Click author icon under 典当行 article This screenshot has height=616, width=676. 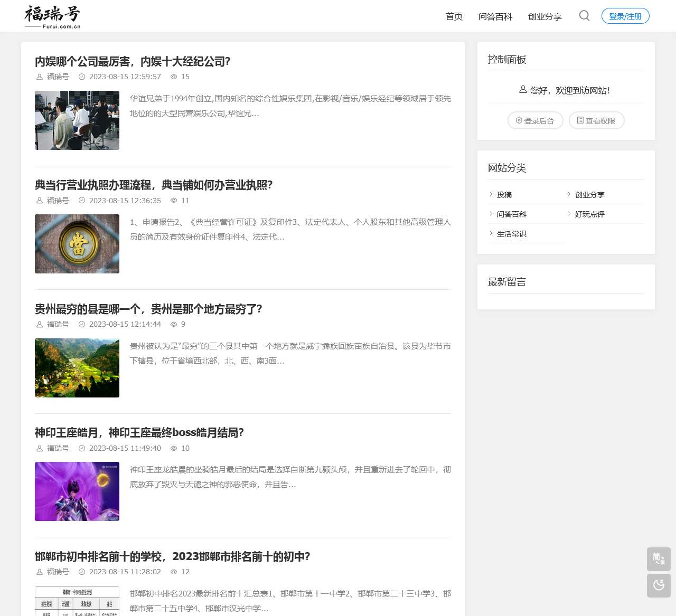pos(40,201)
